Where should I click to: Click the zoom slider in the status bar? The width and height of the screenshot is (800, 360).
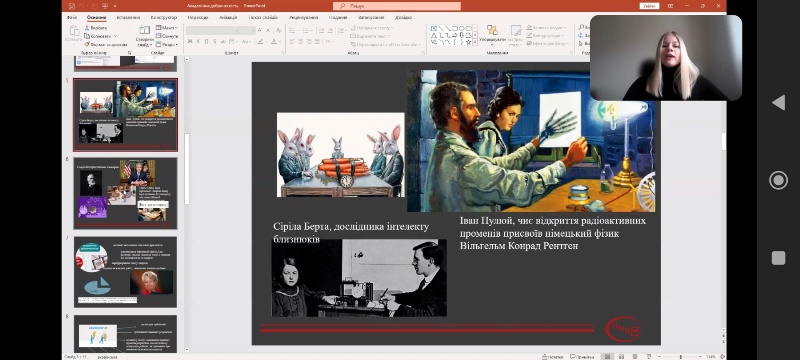[681, 356]
